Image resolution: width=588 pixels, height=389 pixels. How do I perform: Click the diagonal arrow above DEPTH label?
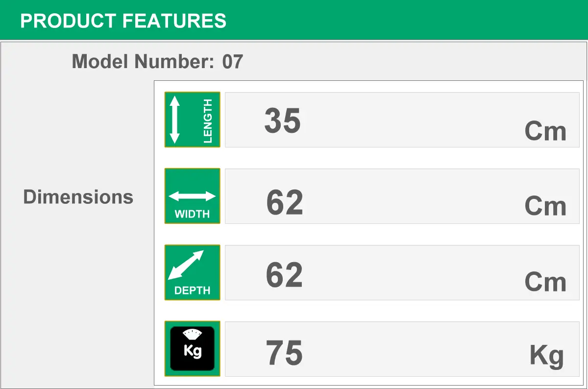click(x=186, y=265)
